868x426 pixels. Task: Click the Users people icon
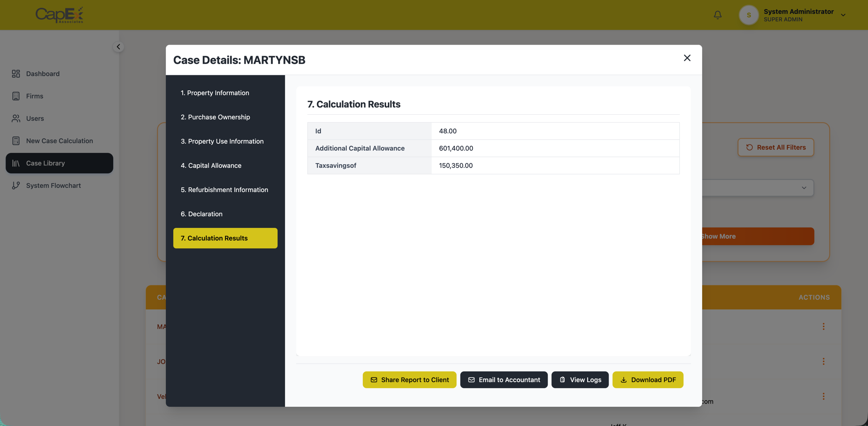pyautogui.click(x=16, y=118)
